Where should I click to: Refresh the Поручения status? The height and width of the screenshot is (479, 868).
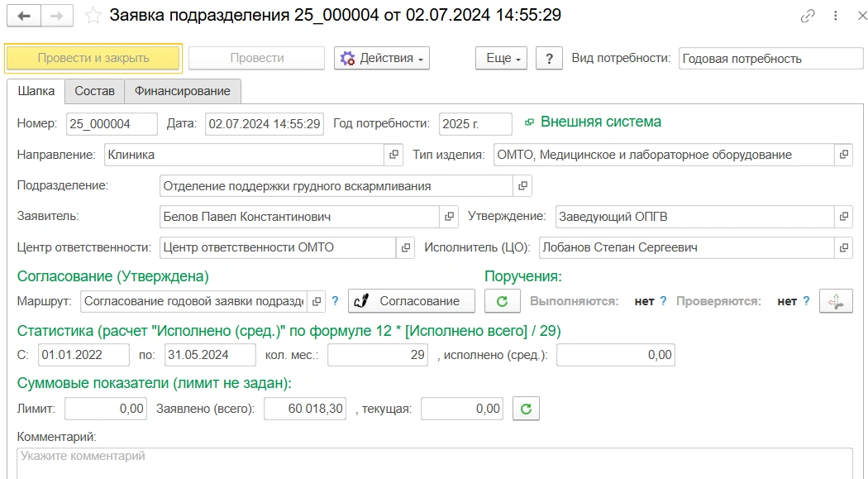coord(502,301)
